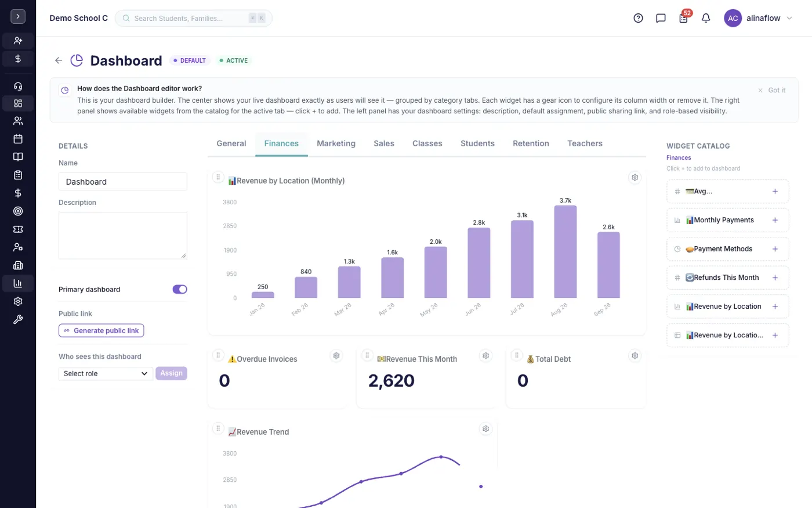
Task: Add the Revenue by Locatio... table widget
Action: click(x=775, y=335)
